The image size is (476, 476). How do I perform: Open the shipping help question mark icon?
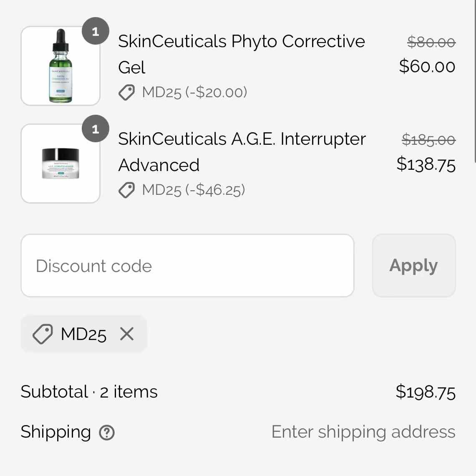coord(107,432)
